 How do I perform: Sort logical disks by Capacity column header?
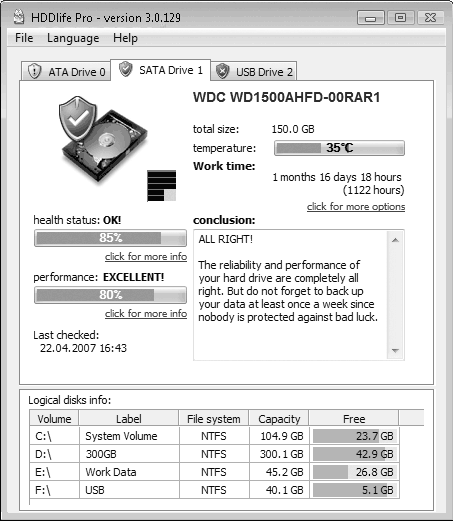click(279, 419)
